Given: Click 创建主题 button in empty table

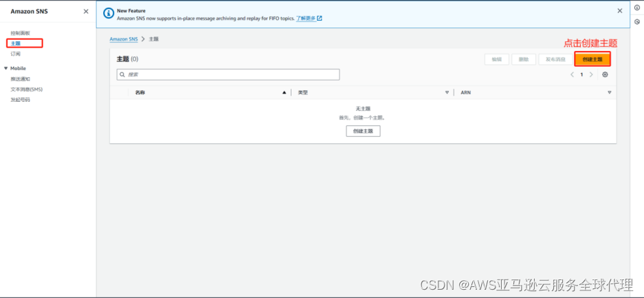Looking at the screenshot, I should 363,131.
